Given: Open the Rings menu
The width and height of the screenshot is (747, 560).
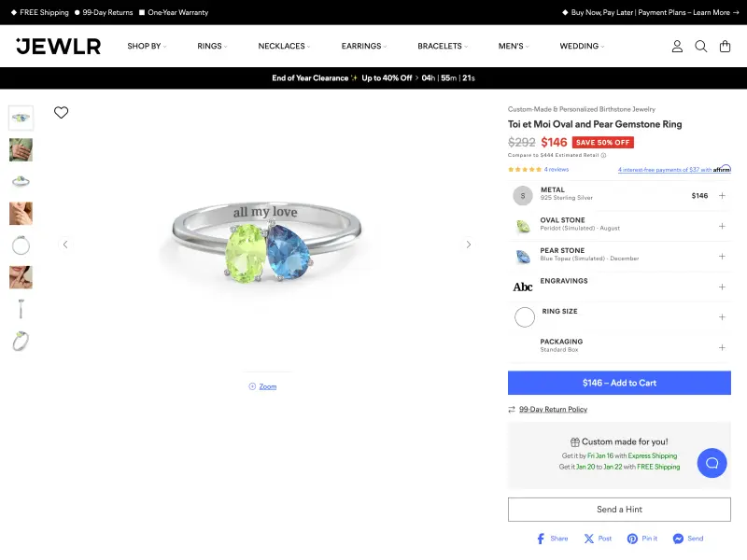Looking at the screenshot, I should 211,46.
